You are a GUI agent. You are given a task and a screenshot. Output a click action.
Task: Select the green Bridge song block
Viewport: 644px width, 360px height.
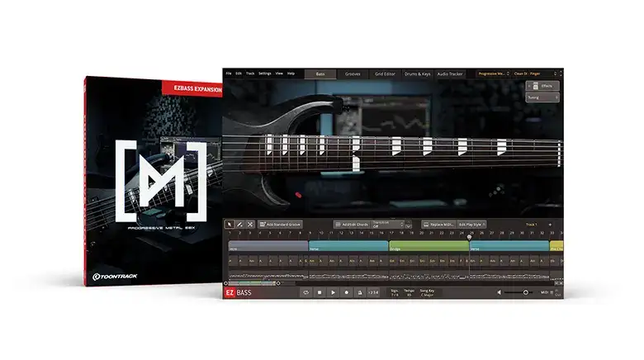(429, 246)
